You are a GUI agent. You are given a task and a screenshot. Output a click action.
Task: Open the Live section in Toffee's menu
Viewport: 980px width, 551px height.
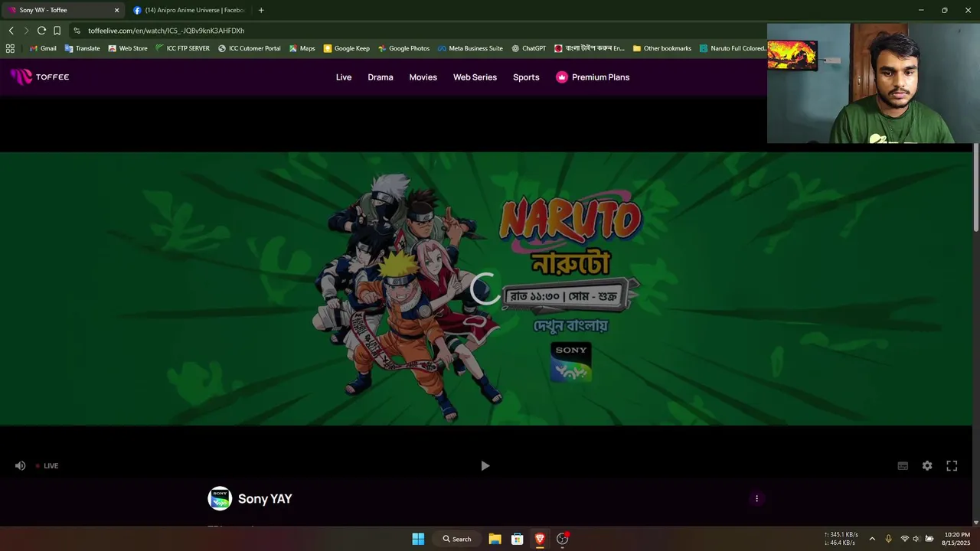[344, 77]
